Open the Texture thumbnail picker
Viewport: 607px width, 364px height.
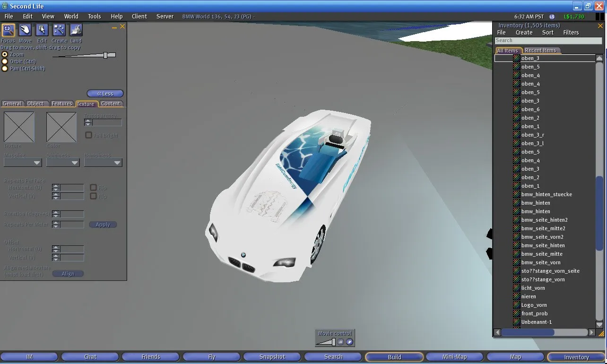pyautogui.click(x=19, y=127)
